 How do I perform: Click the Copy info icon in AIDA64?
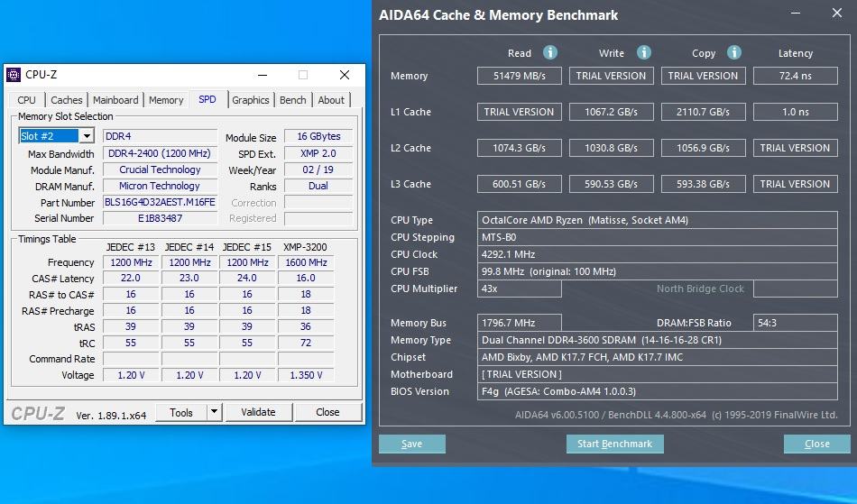point(734,52)
